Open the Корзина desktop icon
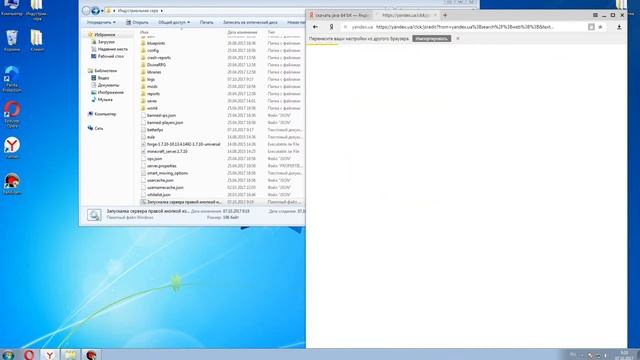This screenshot has width=640, height=360. (12, 40)
